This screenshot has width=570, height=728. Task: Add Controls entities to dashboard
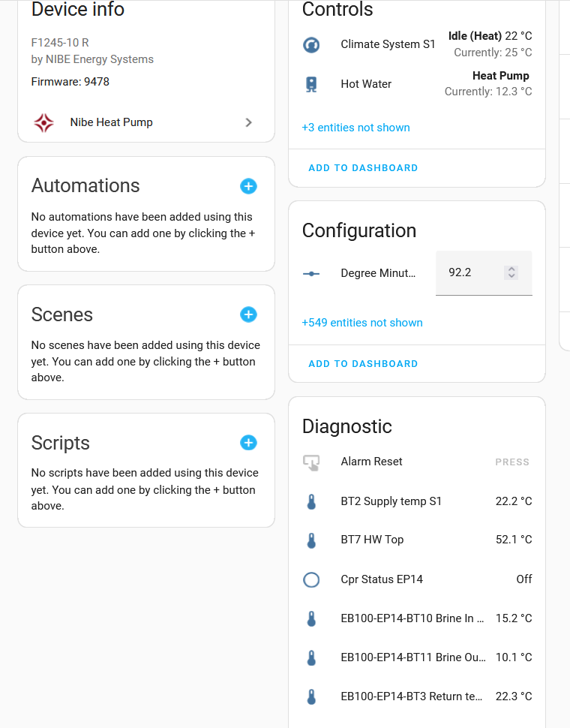tap(363, 168)
